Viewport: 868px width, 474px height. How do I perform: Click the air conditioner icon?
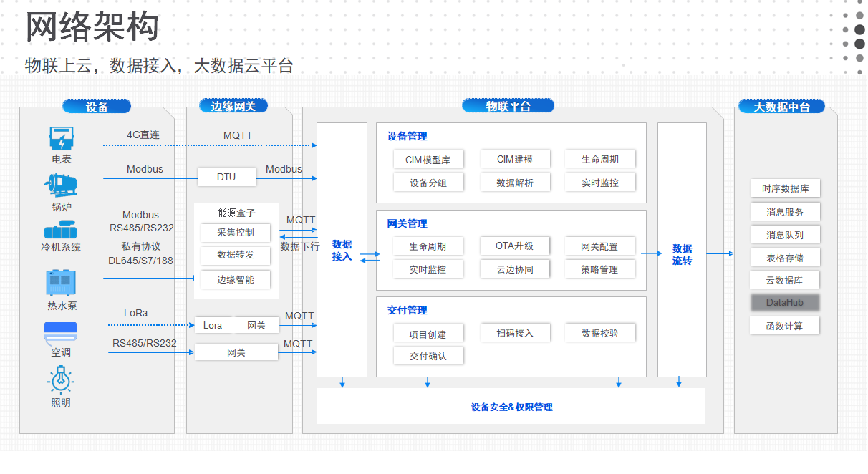click(x=61, y=332)
